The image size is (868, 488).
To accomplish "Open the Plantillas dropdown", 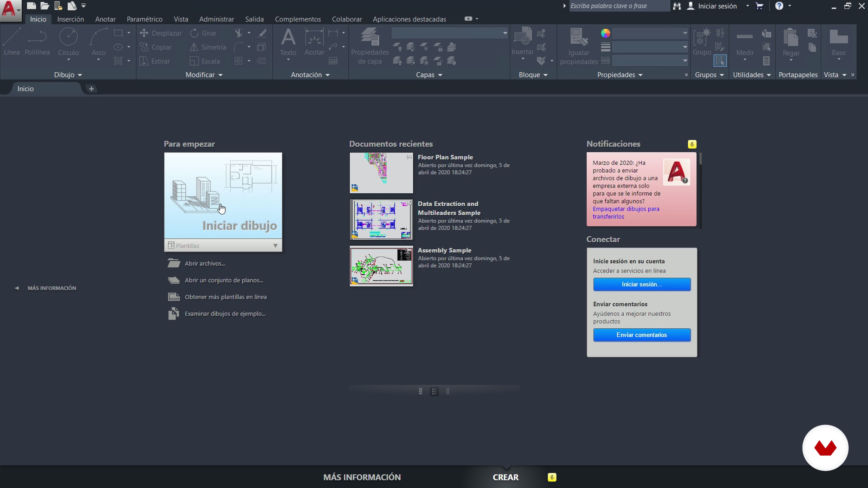I will pyautogui.click(x=223, y=246).
